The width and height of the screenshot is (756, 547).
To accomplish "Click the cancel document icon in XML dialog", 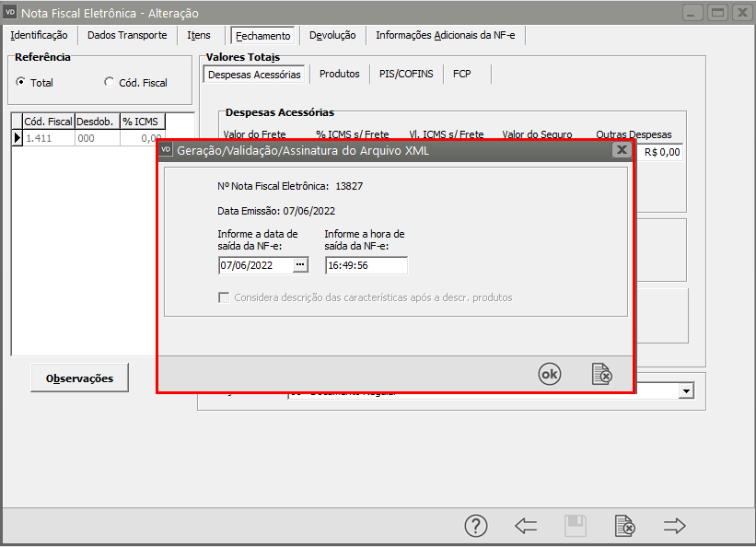I will click(x=601, y=374).
